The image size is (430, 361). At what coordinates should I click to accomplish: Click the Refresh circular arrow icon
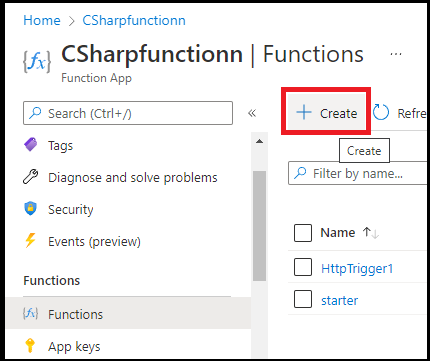[381, 112]
